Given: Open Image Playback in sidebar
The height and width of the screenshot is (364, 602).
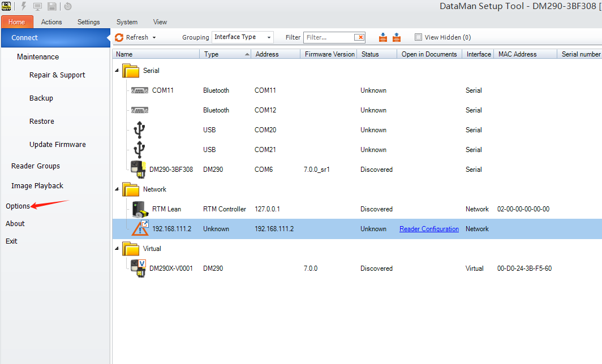Looking at the screenshot, I should click(x=37, y=185).
